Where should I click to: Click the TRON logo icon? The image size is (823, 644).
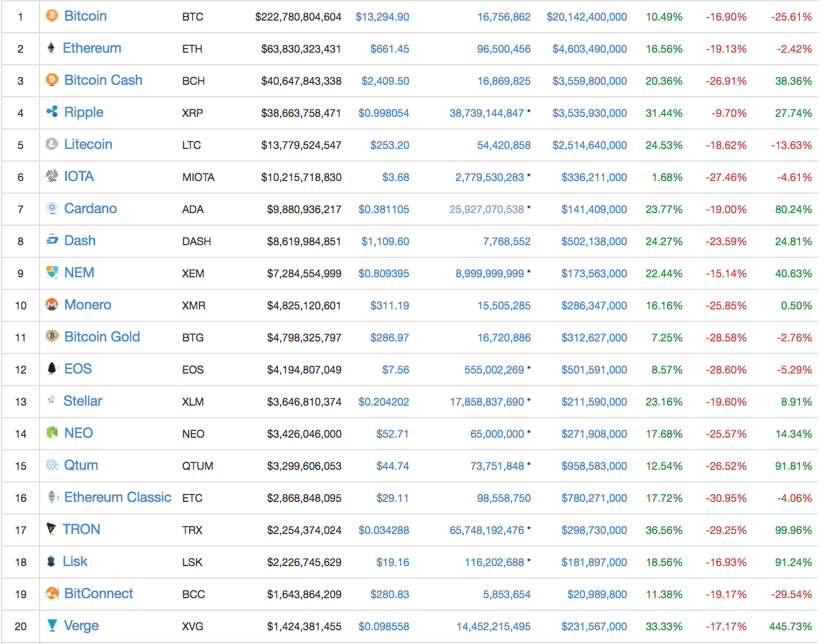coord(52,529)
